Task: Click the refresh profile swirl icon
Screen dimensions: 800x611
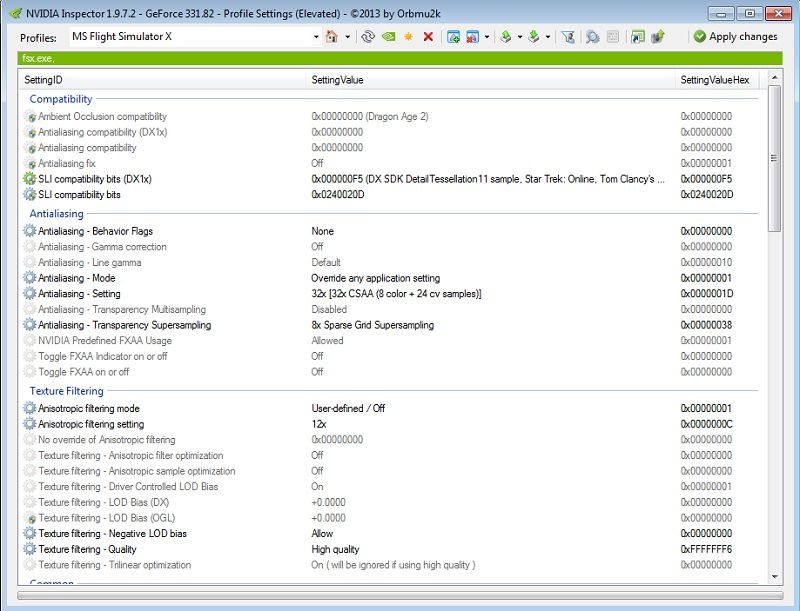Action: click(x=367, y=37)
